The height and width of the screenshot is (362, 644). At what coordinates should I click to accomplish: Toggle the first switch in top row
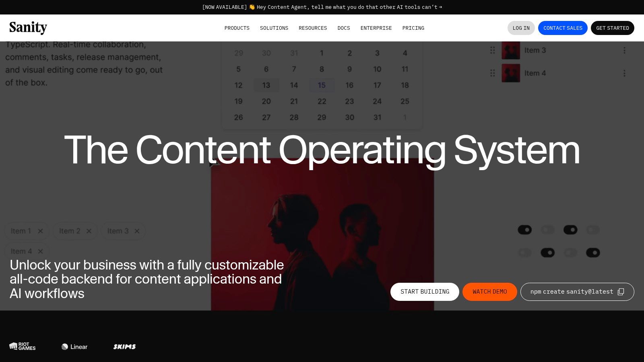point(524,230)
